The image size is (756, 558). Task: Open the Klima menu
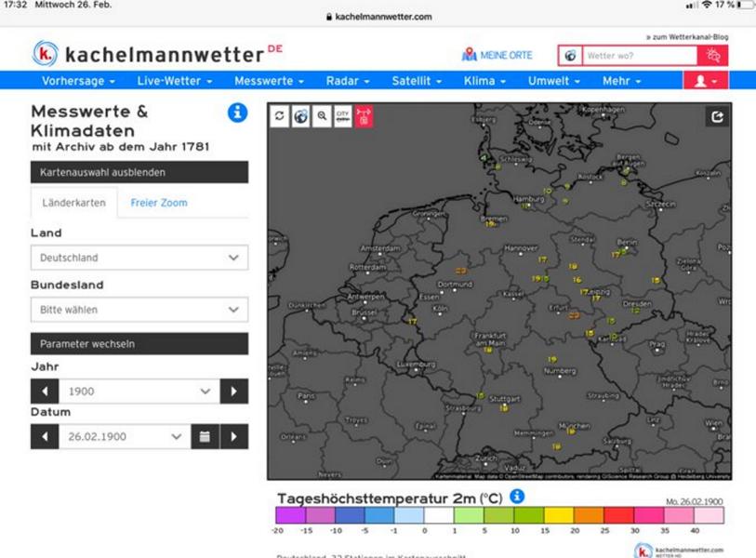pos(484,81)
